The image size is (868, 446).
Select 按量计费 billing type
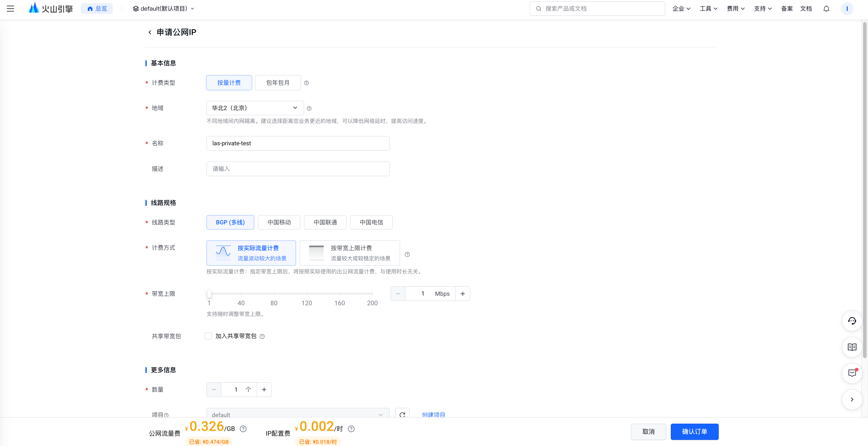229,83
